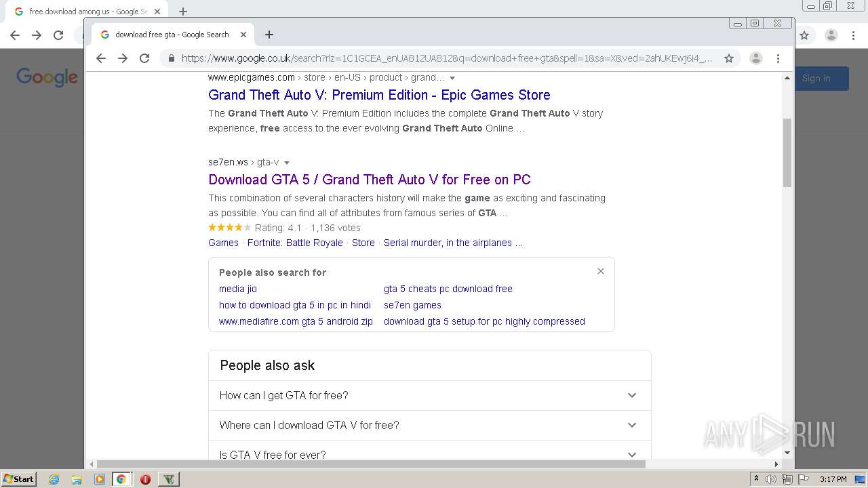Launch the media player from the taskbar
This screenshot has height=488, width=868.
pos(100,479)
